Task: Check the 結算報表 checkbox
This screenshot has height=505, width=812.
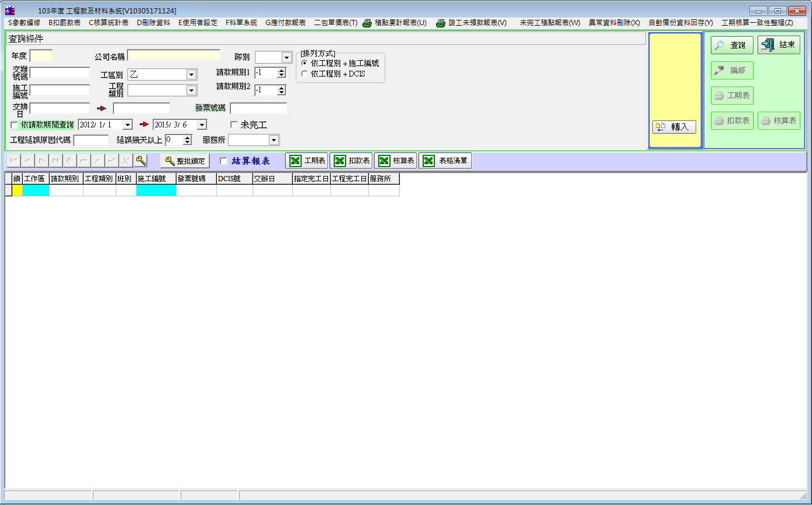Action: 223,161
